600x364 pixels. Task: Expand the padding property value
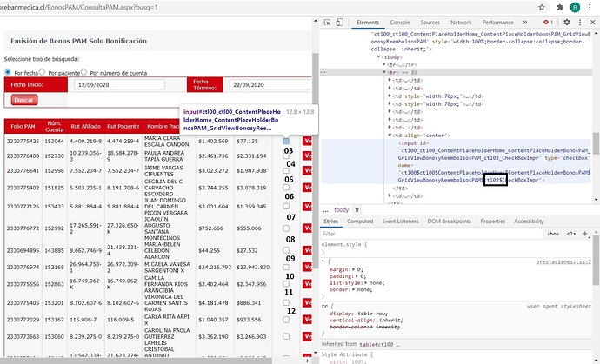[x=357, y=276]
